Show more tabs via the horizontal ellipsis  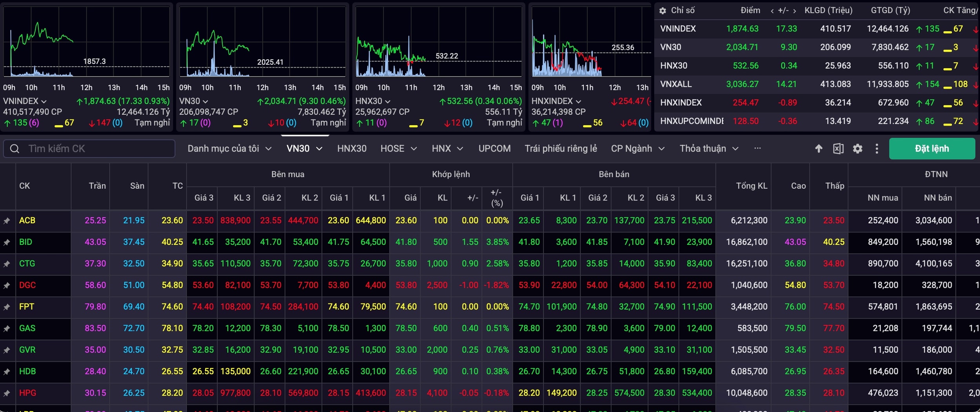tap(757, 148)
